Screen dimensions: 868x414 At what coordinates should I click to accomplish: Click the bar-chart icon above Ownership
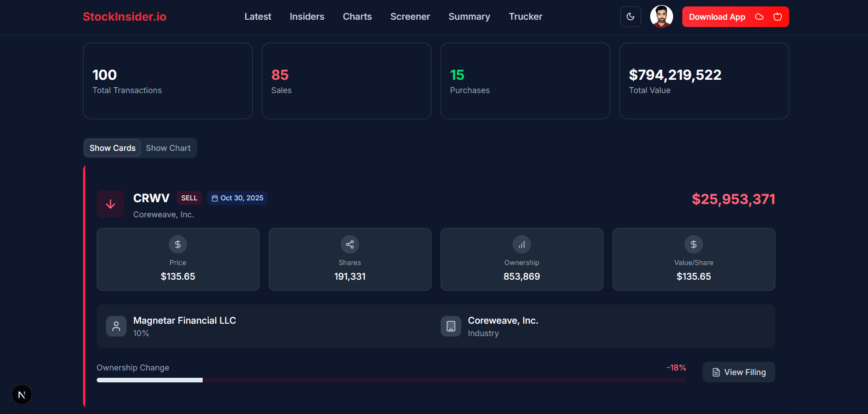click(521, 244)
